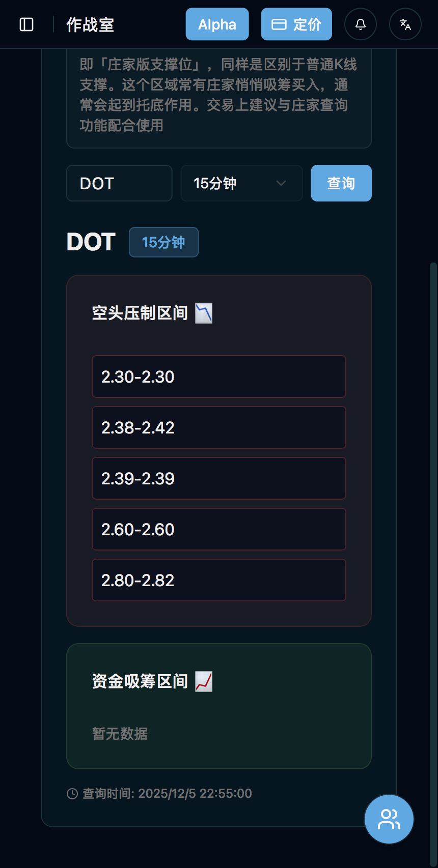The image size is (438, 868).
Task: Click the chevron arrow in timeframe selector
Action: coord(281,183)
